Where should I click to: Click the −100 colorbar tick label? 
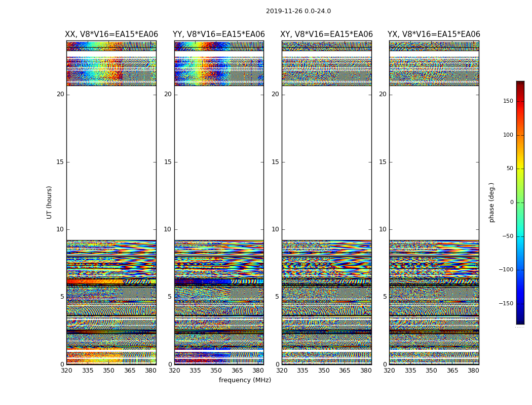tap(505, 270)
